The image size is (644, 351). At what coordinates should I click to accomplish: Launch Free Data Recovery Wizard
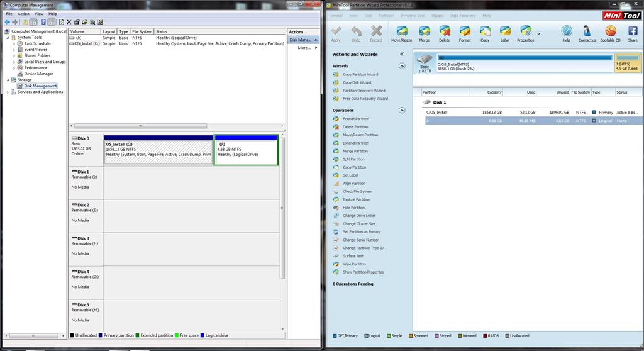365,99
